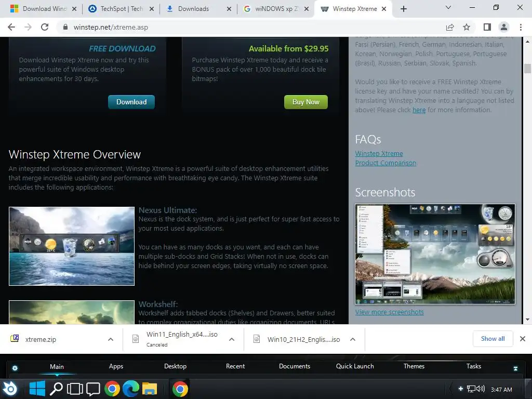Viewport: 532px width, 399px height.
Task: Open a new tab with the plus button
Action: tap(403, 9)
